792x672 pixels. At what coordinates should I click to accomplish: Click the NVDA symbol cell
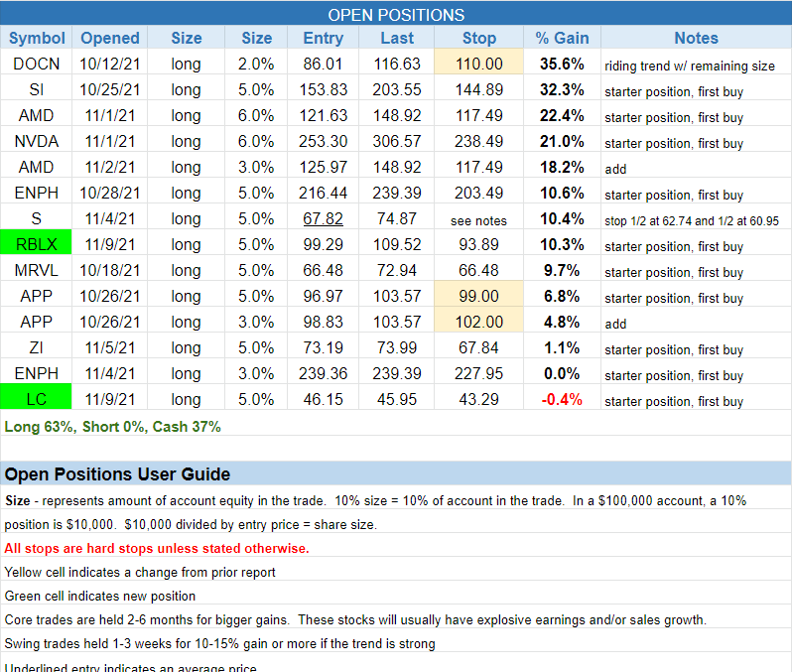(37, 141)
